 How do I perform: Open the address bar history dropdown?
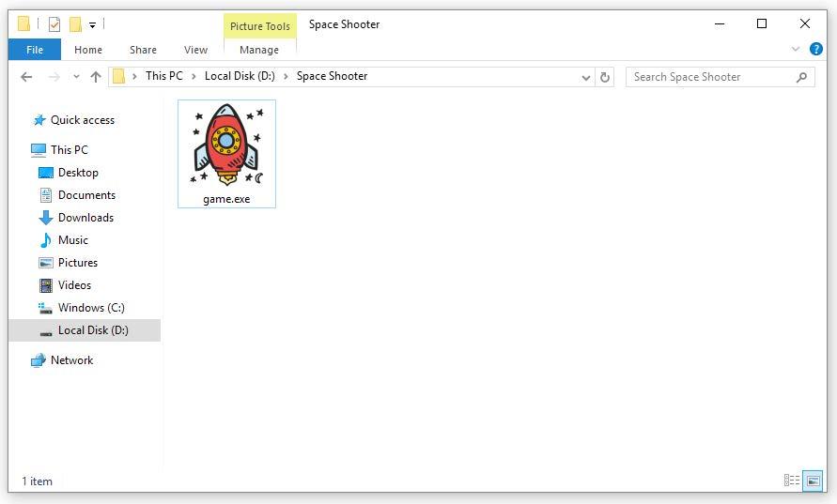click(585, 77)
